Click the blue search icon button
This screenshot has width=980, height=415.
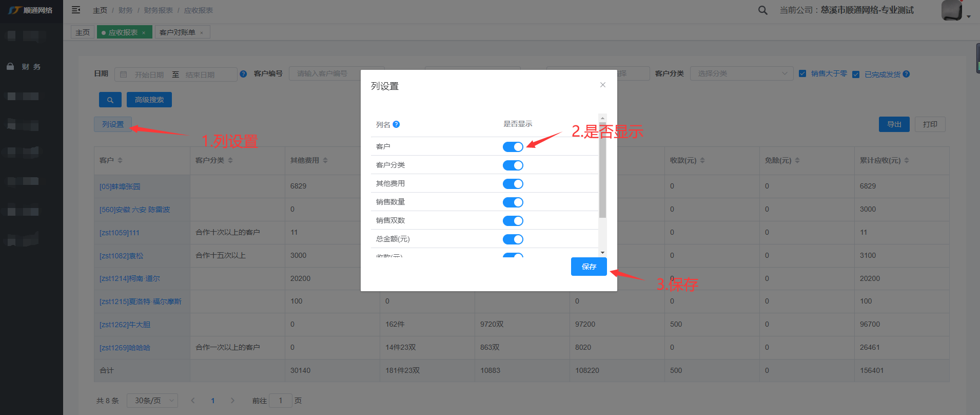[x=110, y=100]
